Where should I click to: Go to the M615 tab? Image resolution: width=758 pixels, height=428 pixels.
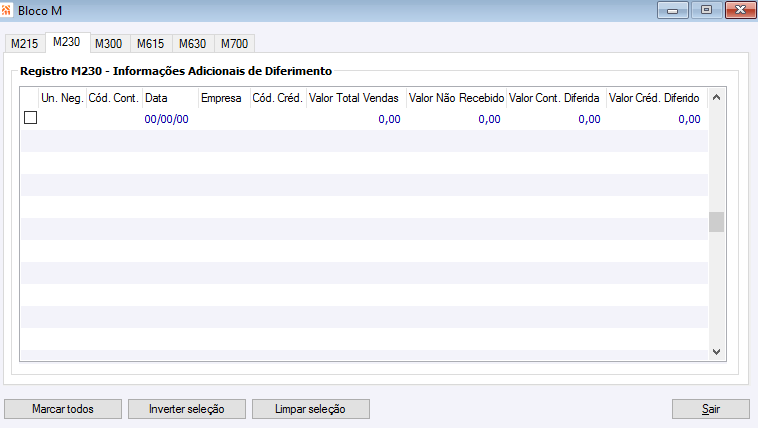(x=151, y=44)
